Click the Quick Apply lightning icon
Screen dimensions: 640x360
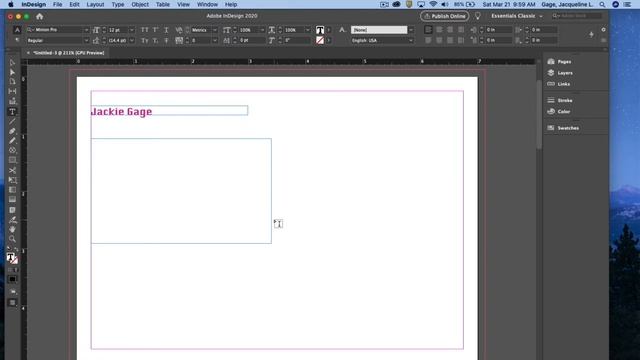pos(591,35)
